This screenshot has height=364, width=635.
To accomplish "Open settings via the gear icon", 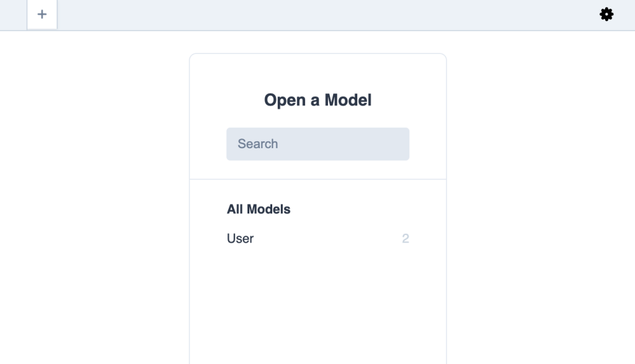I will click(x=606, y=14).
